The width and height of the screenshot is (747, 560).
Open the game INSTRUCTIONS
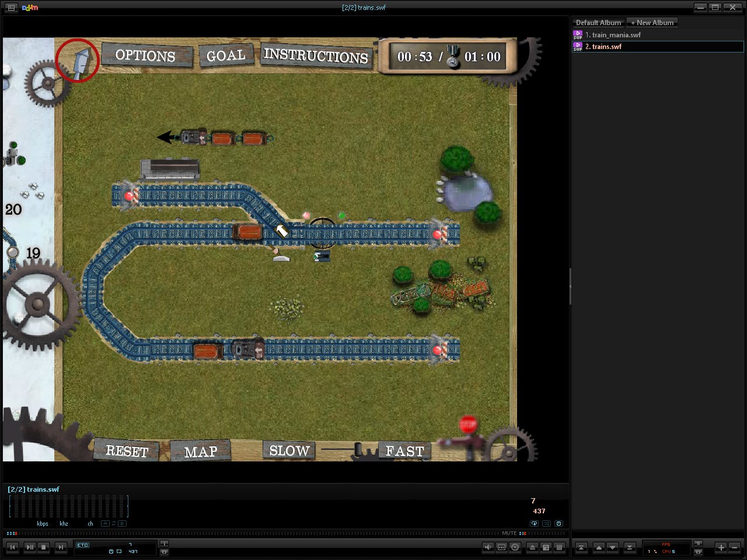316,56
